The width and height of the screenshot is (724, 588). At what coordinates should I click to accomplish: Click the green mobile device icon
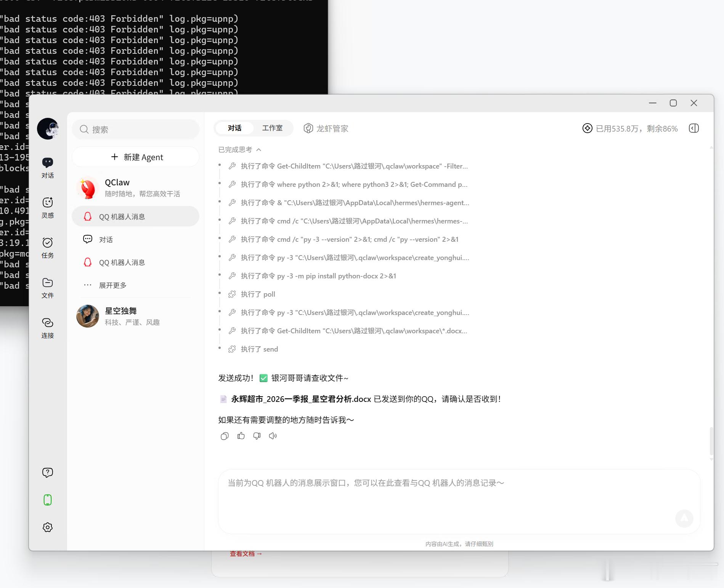coord(47,500)
